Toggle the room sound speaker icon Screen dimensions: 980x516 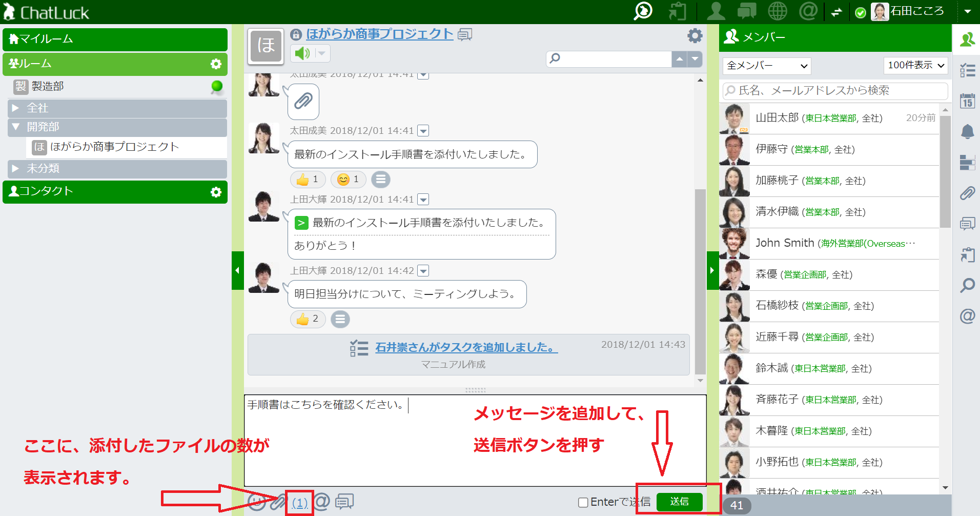pyautogui.click(x=302, y=53)
